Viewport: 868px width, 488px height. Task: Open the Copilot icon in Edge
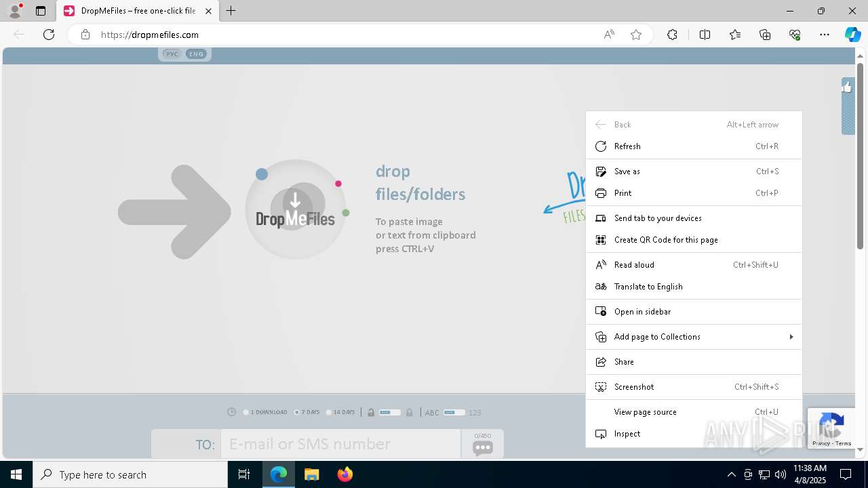(852, 35)
